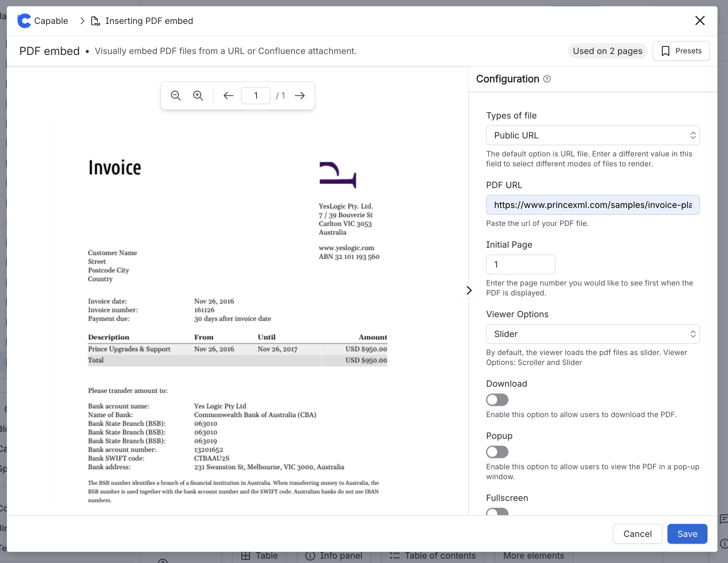Click breadcrumb chevron after Capable
Viewport: 728px width, 563px height.
pyautogui.click(x=82, y=21)
